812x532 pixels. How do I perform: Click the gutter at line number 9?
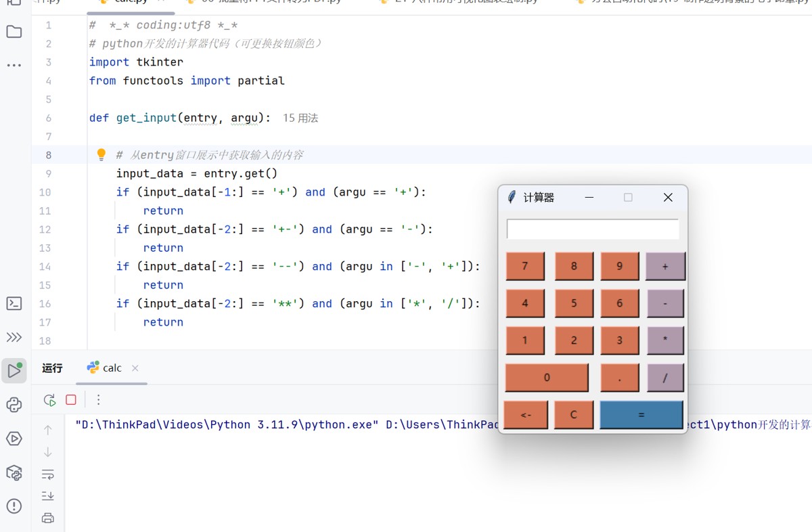[48, 173]
